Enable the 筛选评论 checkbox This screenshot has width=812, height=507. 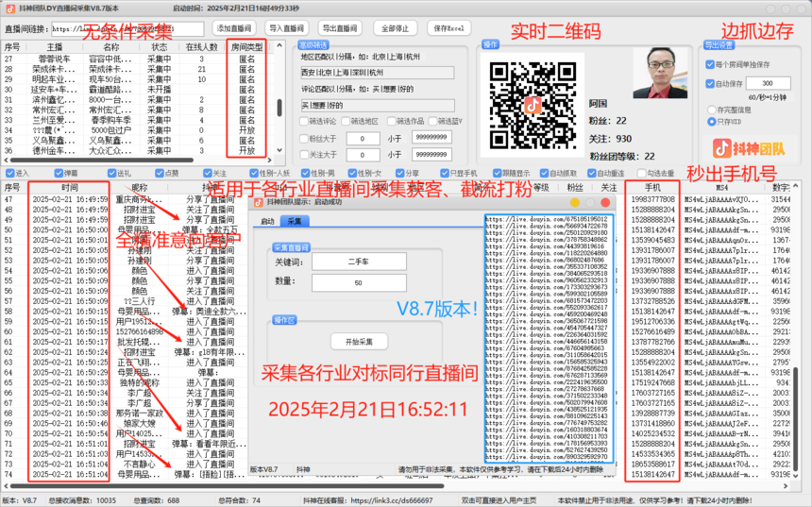pyautogui.click(x=304, y=121)
